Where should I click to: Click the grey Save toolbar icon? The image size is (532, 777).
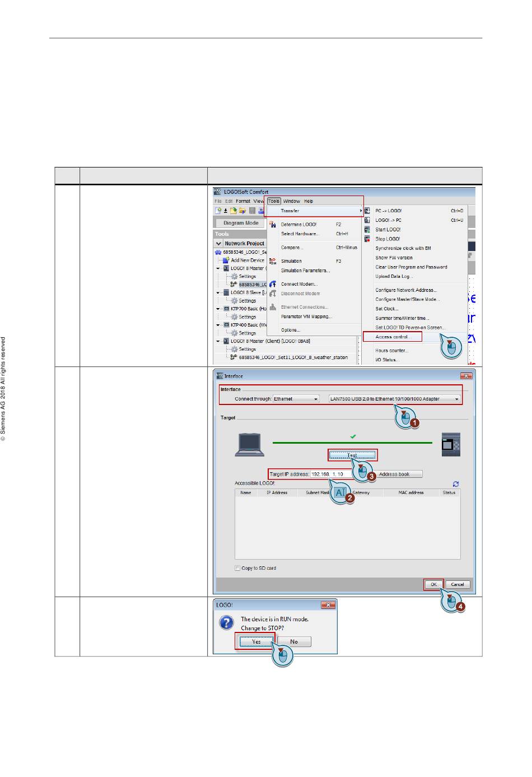pos(252,211)
